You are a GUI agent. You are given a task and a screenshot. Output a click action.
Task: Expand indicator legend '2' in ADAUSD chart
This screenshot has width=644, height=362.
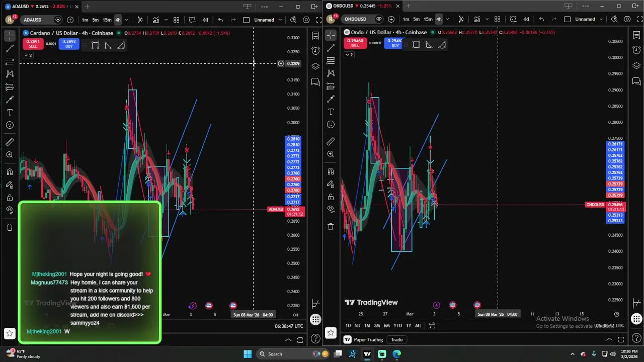[x=28, y=55]
